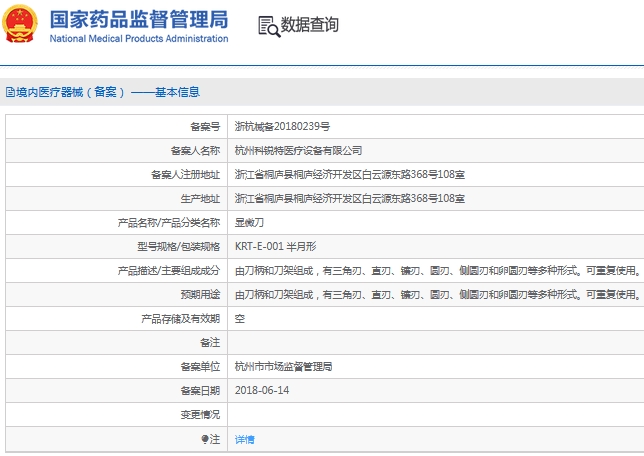This screenshot has width=644, height=456.
Task: Select filing authority 杭州市市场监督管理局
Action: point(283,366)
